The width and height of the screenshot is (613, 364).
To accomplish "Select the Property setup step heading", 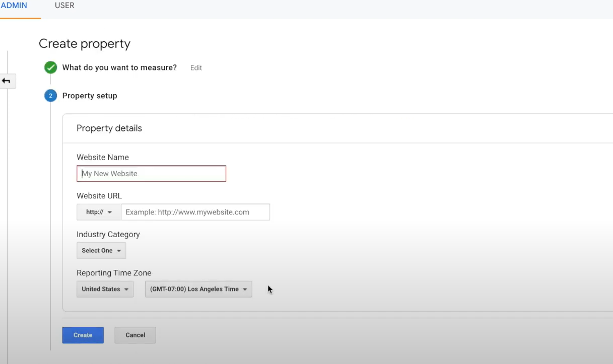I will click(90, 96).
